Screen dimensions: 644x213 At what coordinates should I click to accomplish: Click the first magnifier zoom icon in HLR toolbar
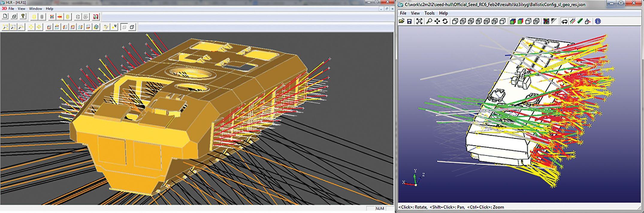pyautogui.click(x=5, y=27)
